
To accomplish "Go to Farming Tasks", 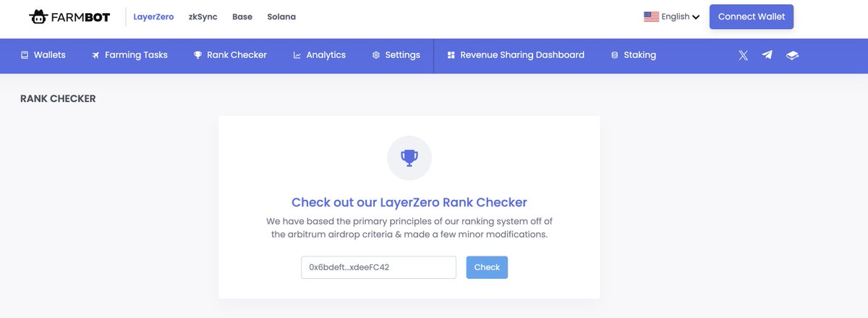I will pos(129,55).
